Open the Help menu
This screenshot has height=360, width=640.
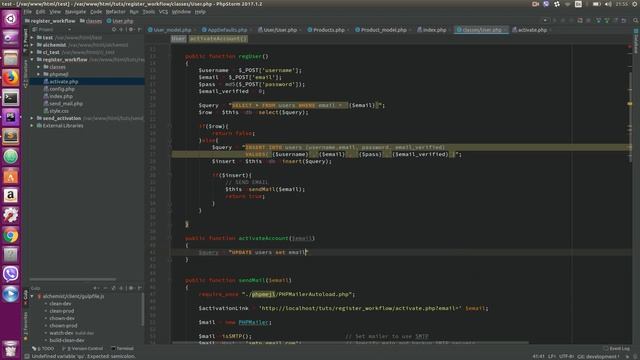click(200, 12)
